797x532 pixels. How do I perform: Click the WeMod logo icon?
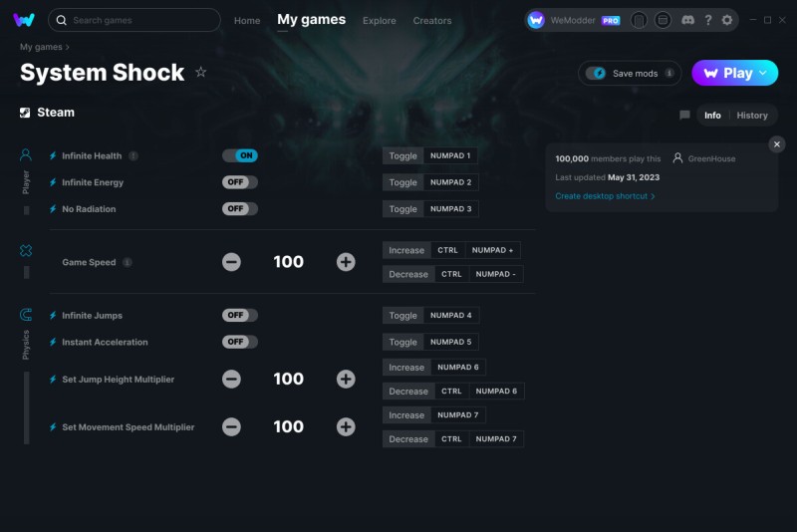[24, 20]
